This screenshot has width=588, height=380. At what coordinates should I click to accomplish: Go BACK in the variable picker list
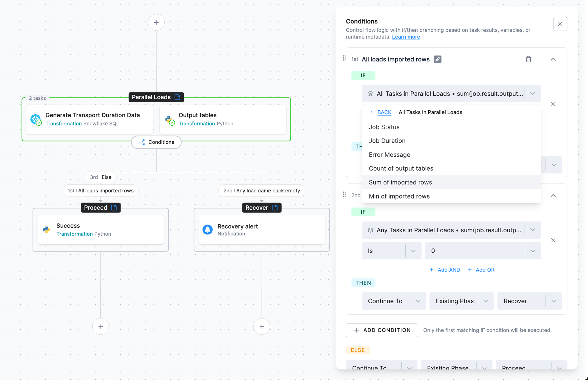(384, 112)
